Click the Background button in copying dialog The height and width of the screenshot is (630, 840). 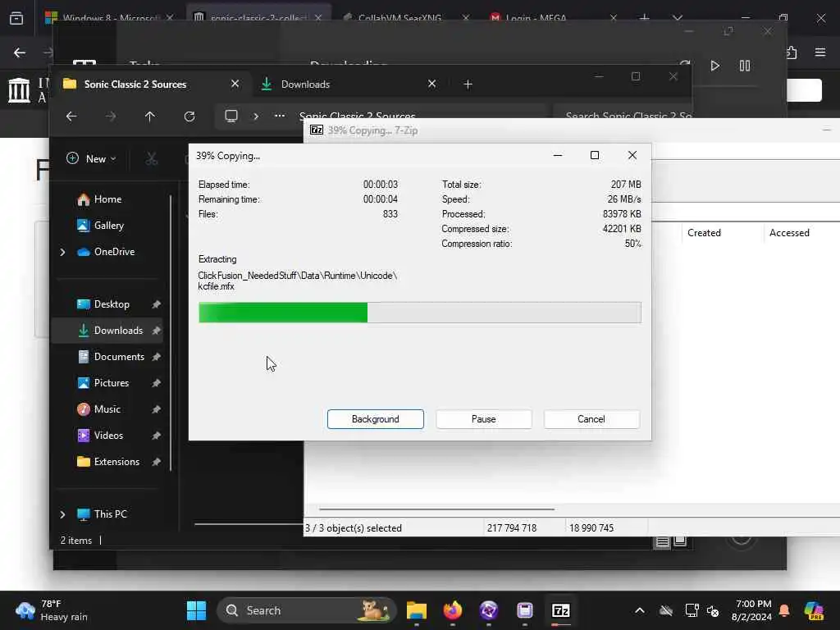[375, 419]
